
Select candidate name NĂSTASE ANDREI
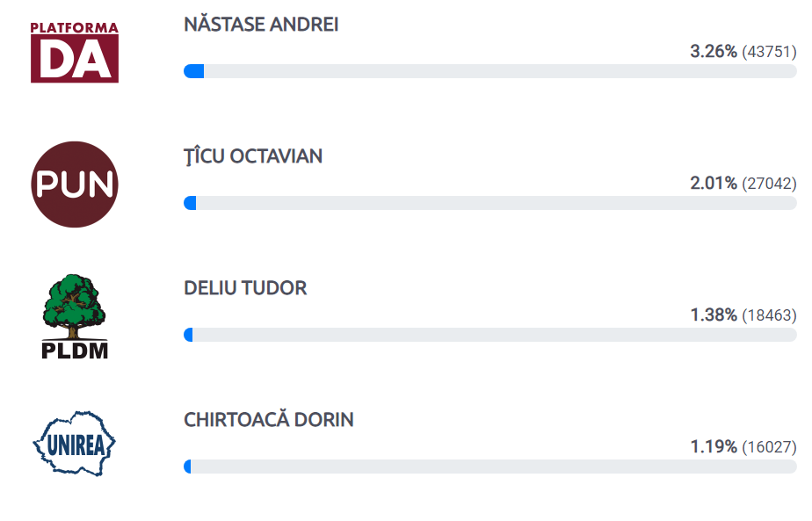click(x=261, y=25)
